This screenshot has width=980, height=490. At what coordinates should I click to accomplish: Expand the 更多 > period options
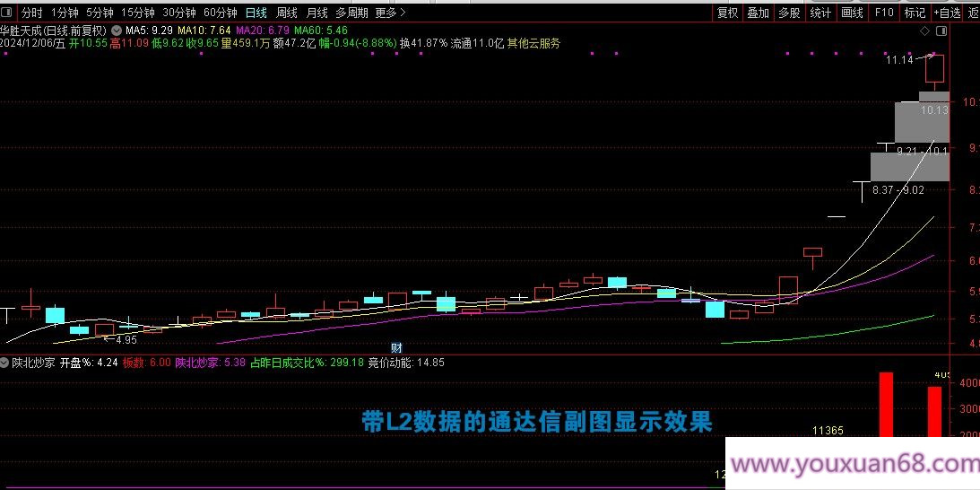click(x=391, y=13)
